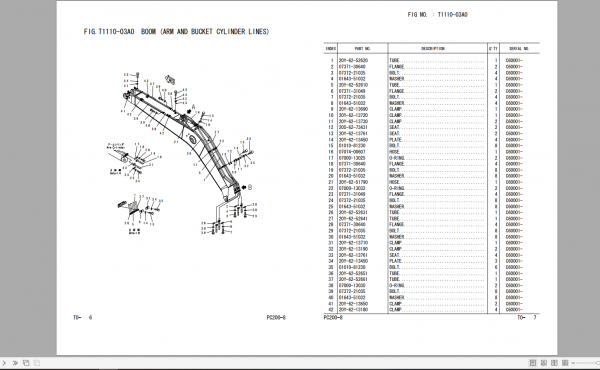The height and width of the screenshot is (370, 600).
Task: Click the zoom slider handle
Action: (x=598, y=363)
